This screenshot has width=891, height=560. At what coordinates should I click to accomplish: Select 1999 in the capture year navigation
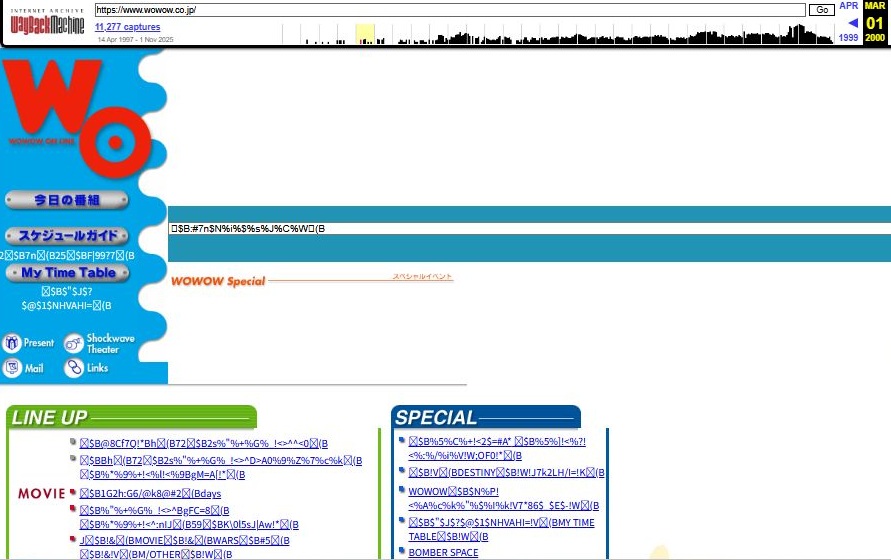coord(848,37)
